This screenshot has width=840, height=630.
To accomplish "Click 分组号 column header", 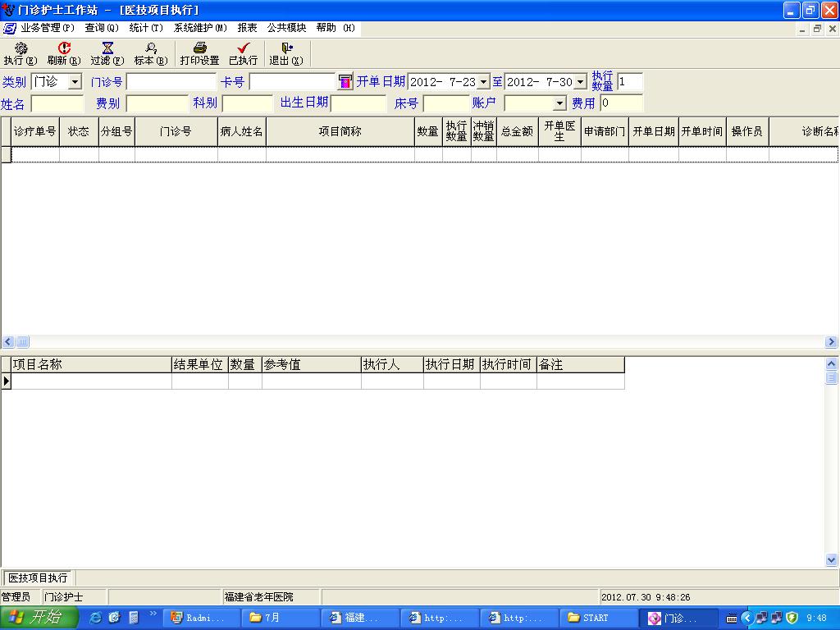I will pyautogui.click(x=116, y=131).
